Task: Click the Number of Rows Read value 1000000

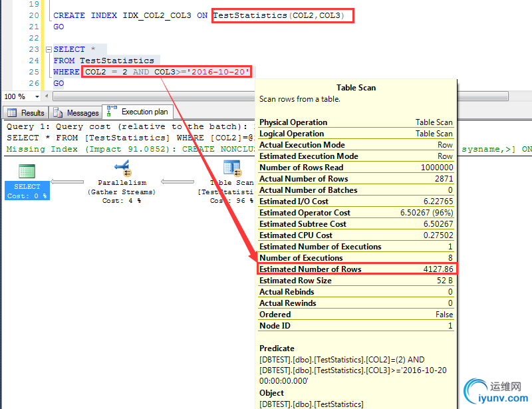Action: click(437, 168)
